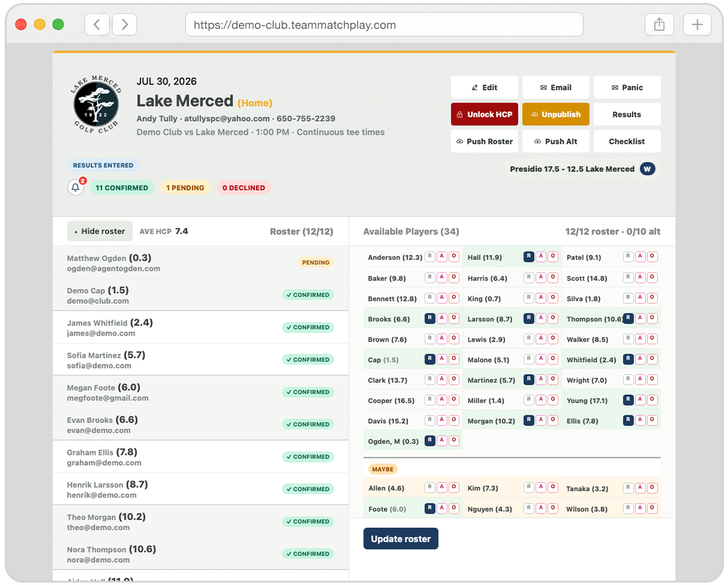The height and width of the screenshot is (585, 728).
Task: Collapse the list with Hide roster
Action: click(x=100, y=231)
